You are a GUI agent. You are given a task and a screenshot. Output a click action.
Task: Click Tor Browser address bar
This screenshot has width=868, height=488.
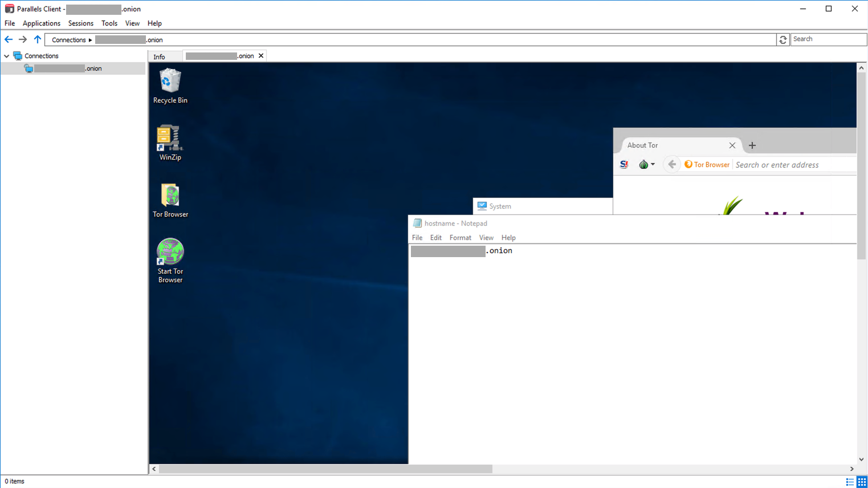(x=795, y=165)
